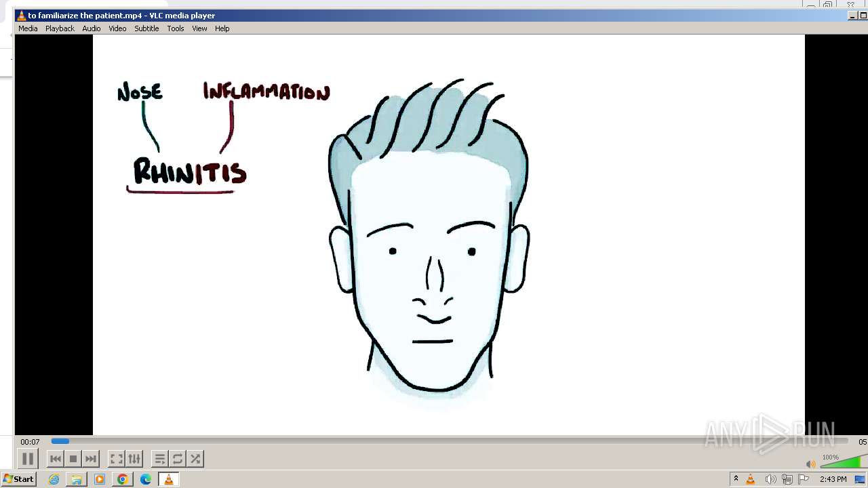Open Windows Media Player from taskbar
The height and width of the screenshot is (488, 868).
coord(100,479)
